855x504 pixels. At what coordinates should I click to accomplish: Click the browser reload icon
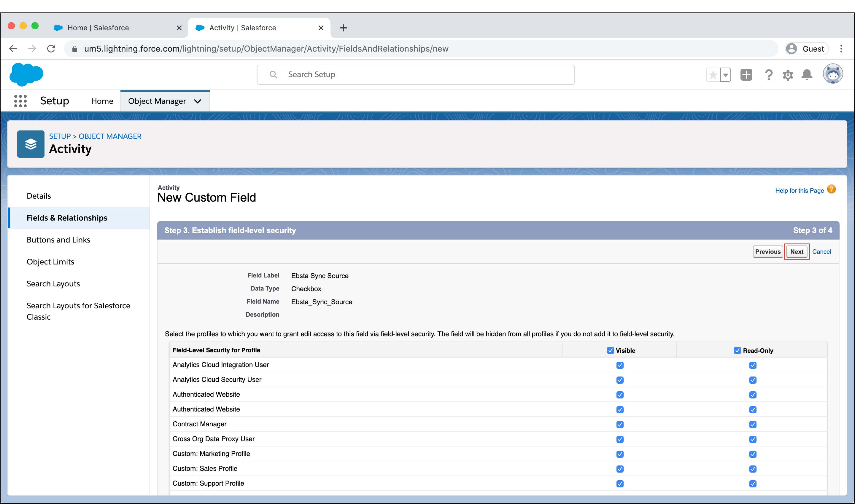pos(51,49)
